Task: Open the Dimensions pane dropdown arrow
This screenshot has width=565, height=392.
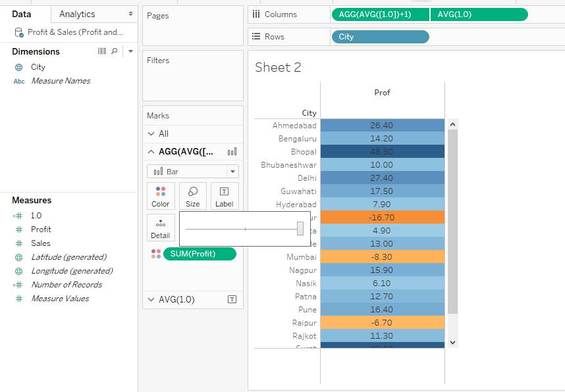Action: 130,51
